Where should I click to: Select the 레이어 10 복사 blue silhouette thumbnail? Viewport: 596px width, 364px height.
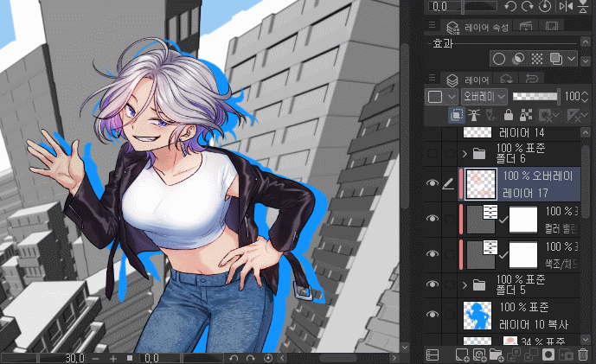[477, 316]
